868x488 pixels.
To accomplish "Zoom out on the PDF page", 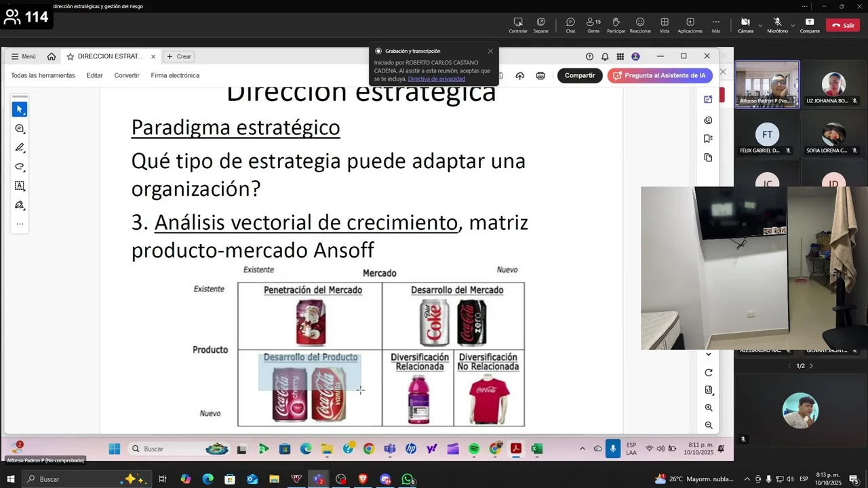I will point(709,426).
